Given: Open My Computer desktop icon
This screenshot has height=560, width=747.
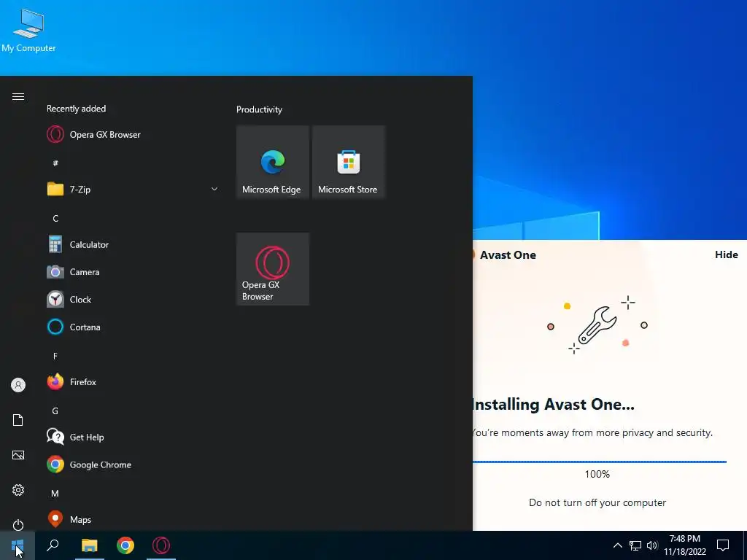Looking at the screenshot, I should pyautogui.click(x=28, y=30).
